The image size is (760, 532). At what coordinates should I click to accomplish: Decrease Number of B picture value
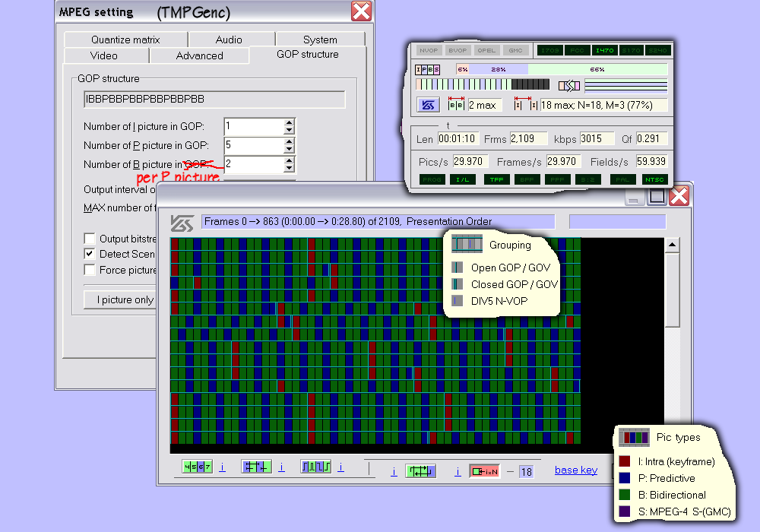[x=289, y=168]
